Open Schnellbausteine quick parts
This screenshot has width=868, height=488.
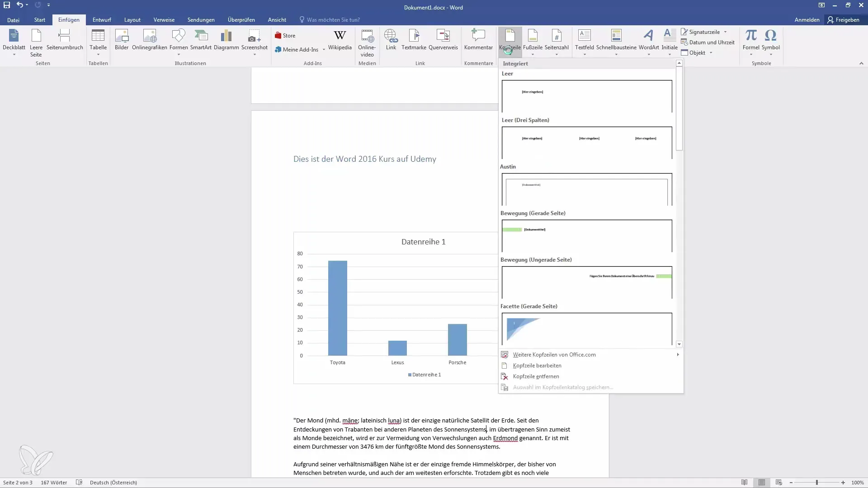(x=616, y=42)
